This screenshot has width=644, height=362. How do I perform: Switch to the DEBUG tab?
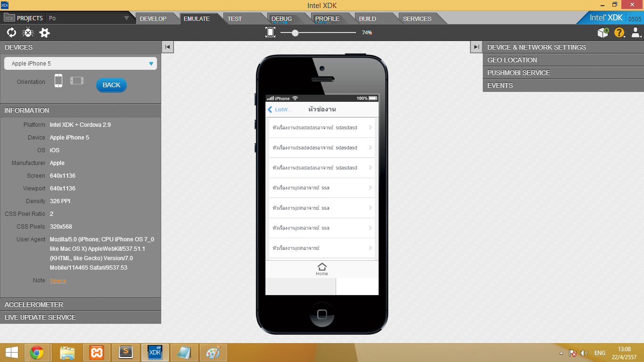282,19
